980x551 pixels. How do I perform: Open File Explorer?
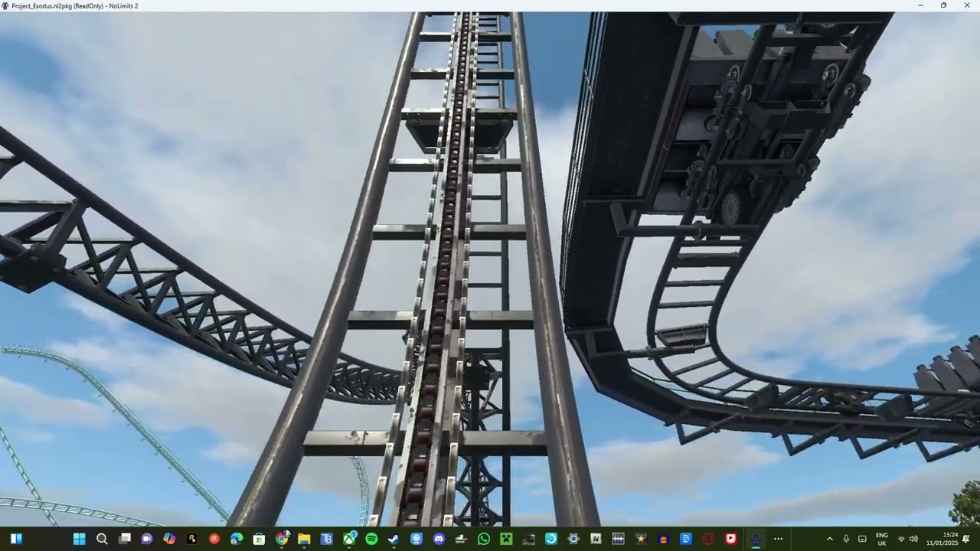pos(304,539)
